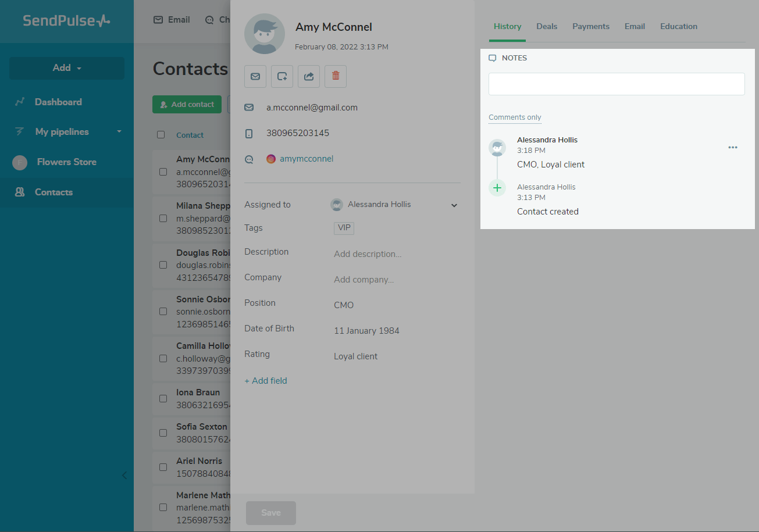This screenshot has height=532, width=759.
Task: Click the phone icon beside 380965203145
Action: coord(249,133)
